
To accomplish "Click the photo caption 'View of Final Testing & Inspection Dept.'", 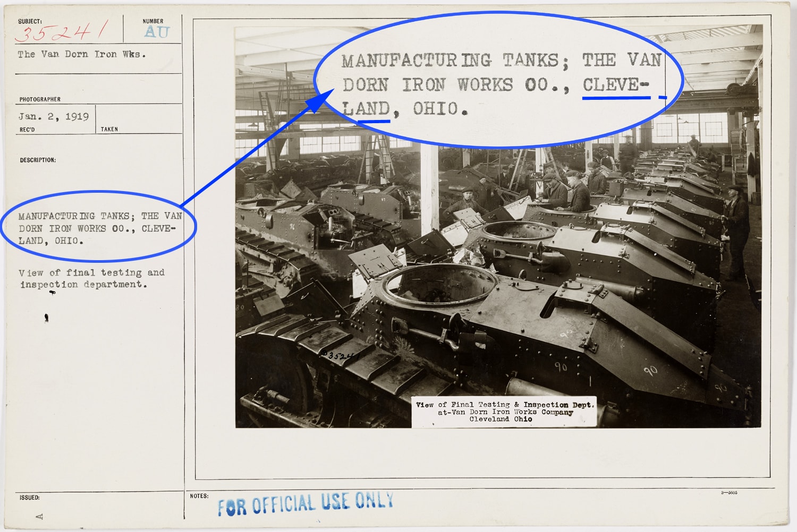I will tap(505, 405).
